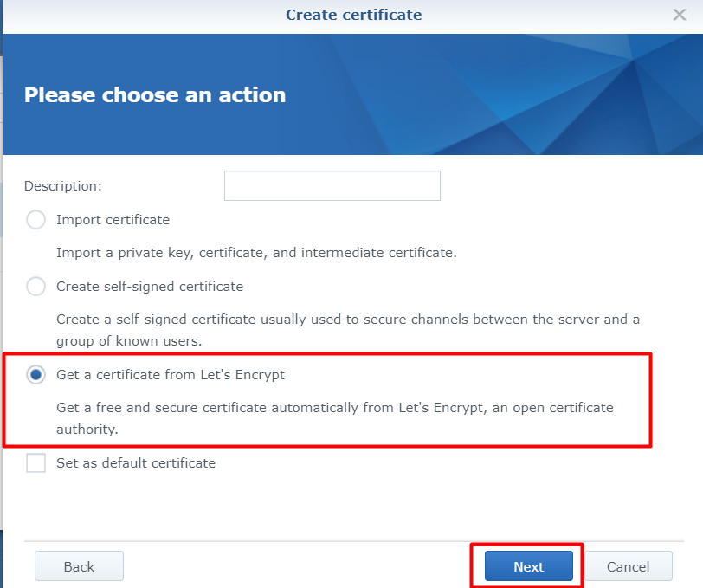Click the "Please choose an action" heading
The image size is (703, 588).
[155, 95]
